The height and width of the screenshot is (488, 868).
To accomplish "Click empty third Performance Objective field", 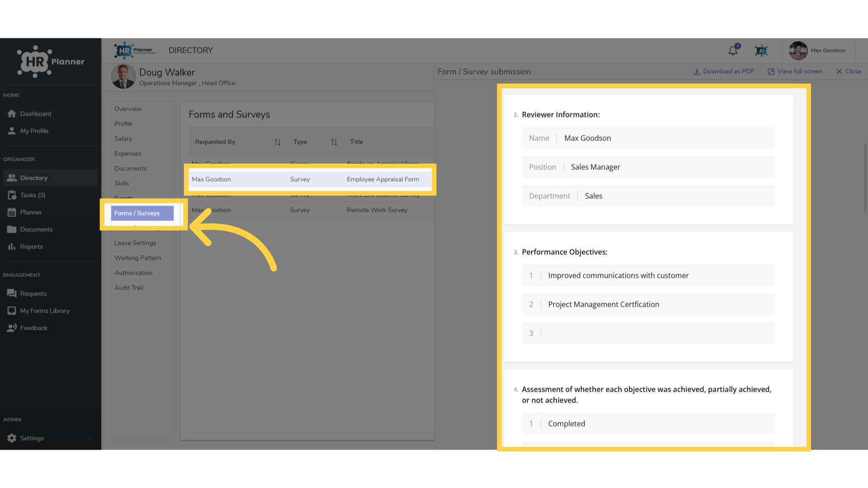I will pos(648,333).
